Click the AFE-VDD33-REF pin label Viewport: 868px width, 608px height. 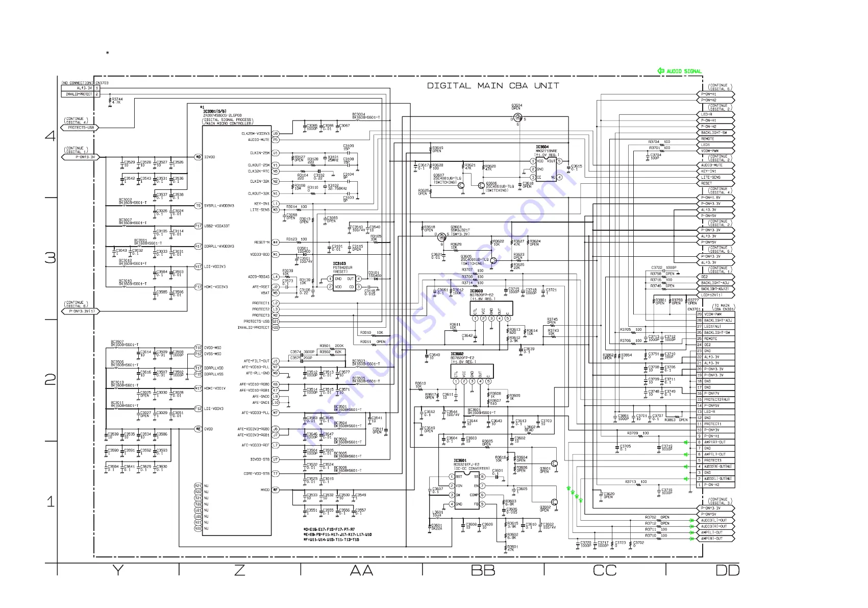pos(255,445)
